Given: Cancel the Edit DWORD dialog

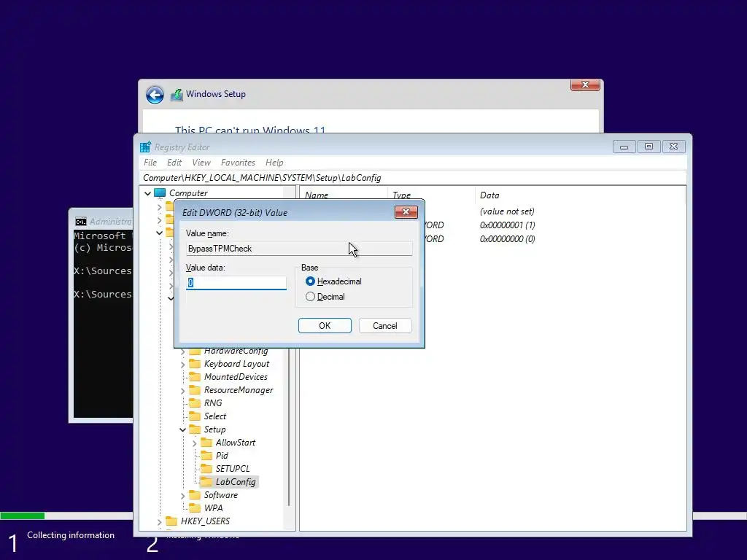Looking at the screenshot, I should [x=385, y=326].
